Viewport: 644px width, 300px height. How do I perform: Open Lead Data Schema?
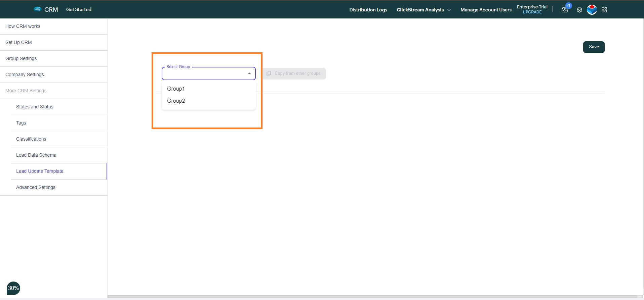pos(59,155)
